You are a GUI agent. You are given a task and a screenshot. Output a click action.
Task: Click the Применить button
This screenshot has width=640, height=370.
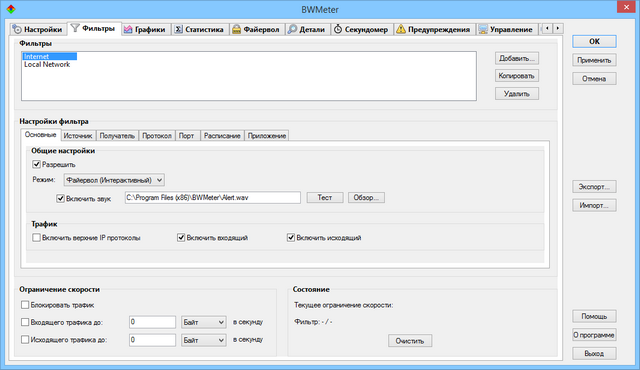point(594,60)
